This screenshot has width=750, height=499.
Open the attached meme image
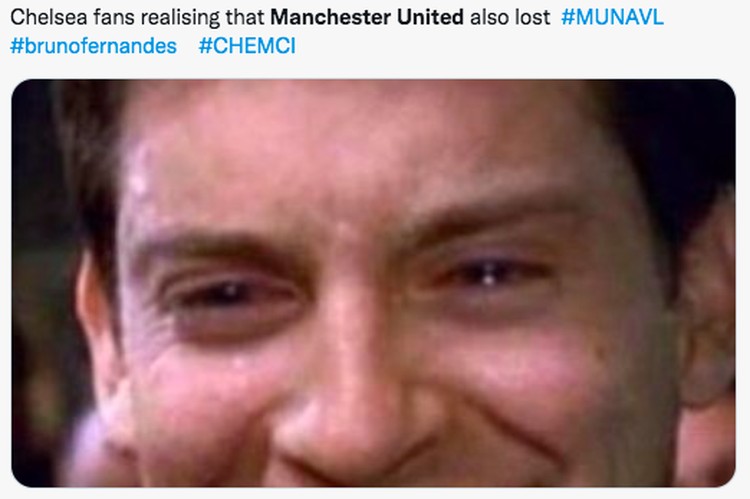coord(373,283)
